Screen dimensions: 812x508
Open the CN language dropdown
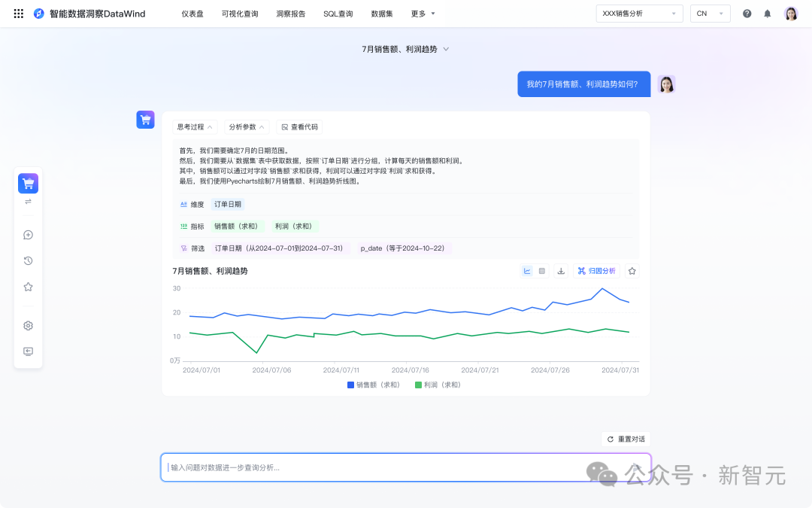click(710, 14)
